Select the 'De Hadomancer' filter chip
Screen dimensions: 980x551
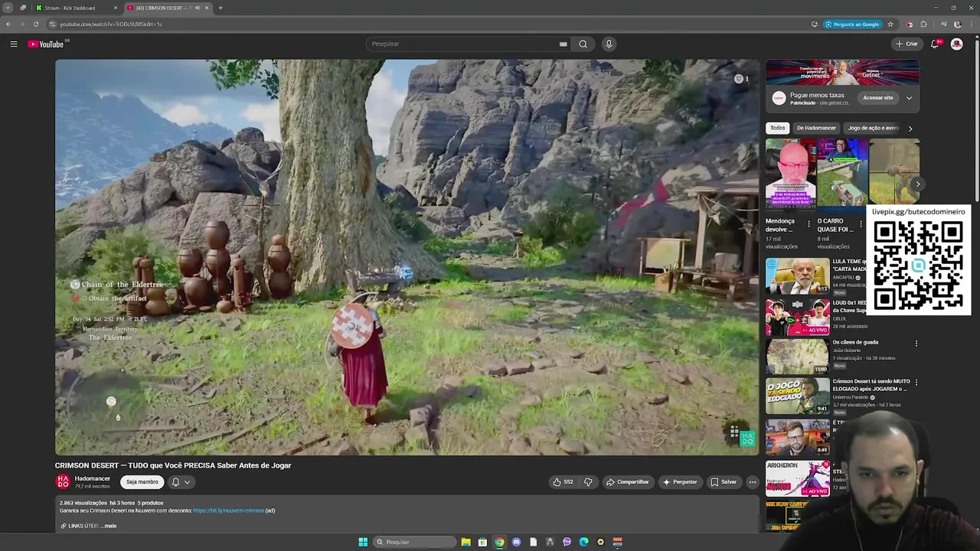click(x=816, y=128)
